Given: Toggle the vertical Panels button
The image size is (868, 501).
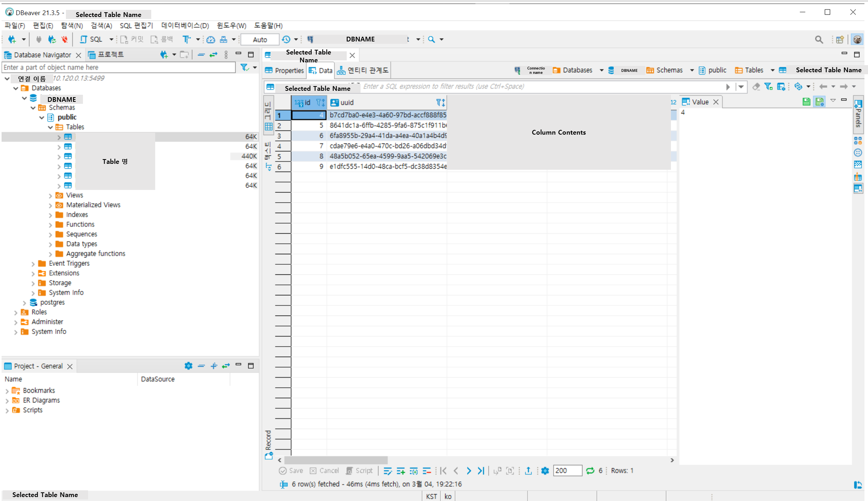Looking at the screenshot, I should click(858, 114).
